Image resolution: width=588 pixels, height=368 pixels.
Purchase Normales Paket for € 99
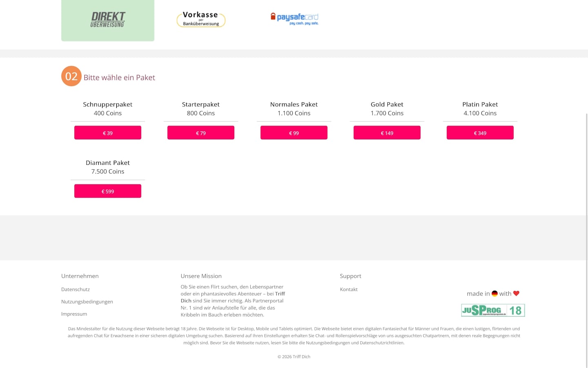pos(294,133)
